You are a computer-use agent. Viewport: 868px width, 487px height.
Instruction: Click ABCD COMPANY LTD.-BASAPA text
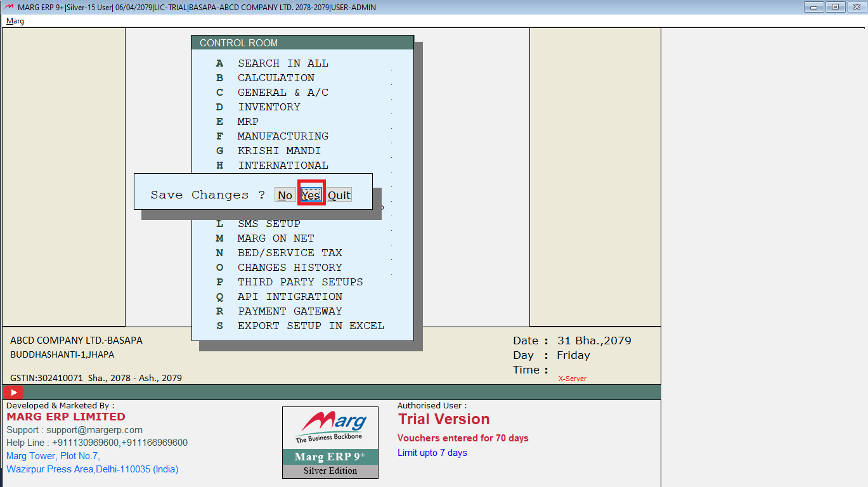click(x=77, y=341)
